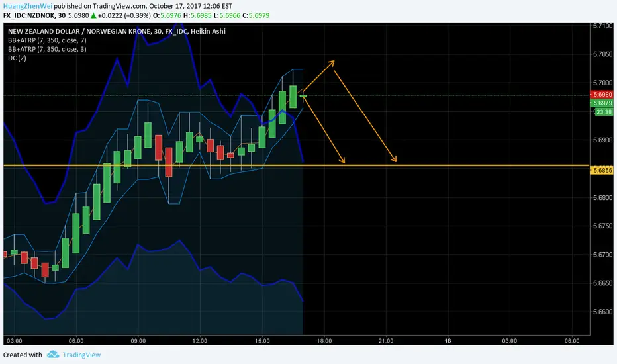Click the 5.7100 price axis label
The height and width of the screenshot is (364, 617).
pyautogui.click(x=603, y=26)
